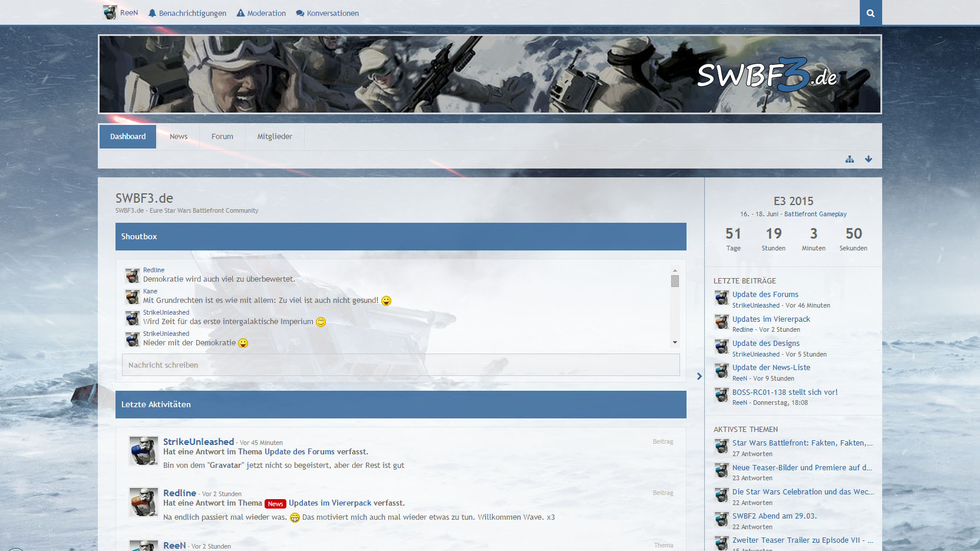Open the Update der News-Liste post
The image size is (980, 551).
(771, 367)
